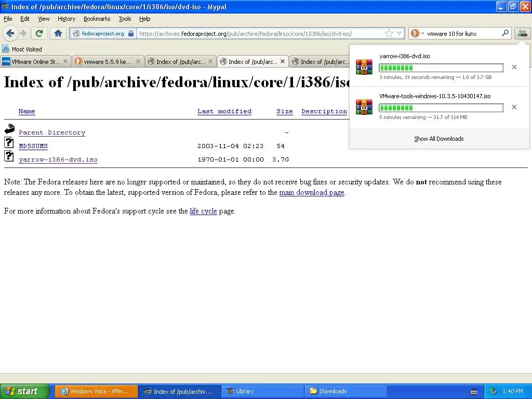This screenshot has width=532, height=399.
Task: Click the Parent Directory back-arrow icon
Action: point(9,129)
